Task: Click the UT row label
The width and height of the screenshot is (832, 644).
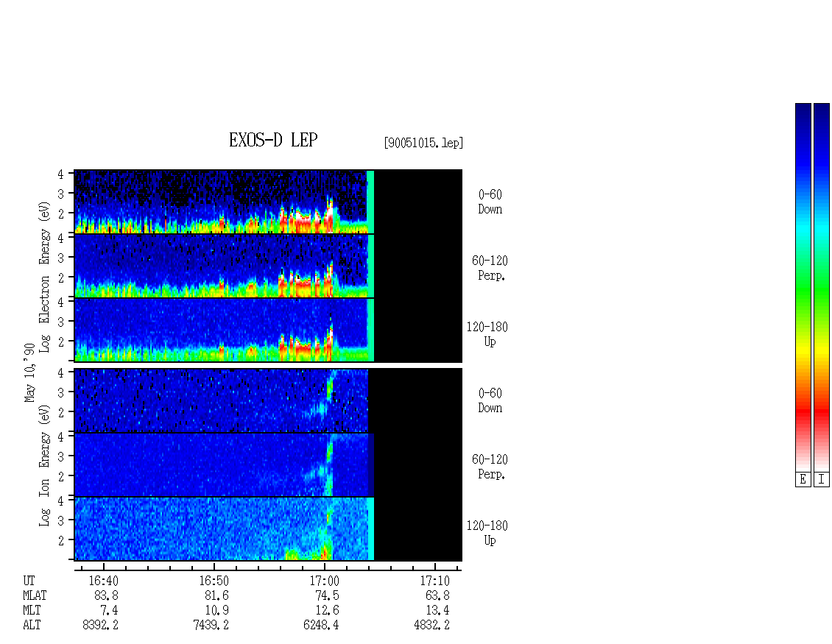Action: pyautogui.click(x=29, y=581)
